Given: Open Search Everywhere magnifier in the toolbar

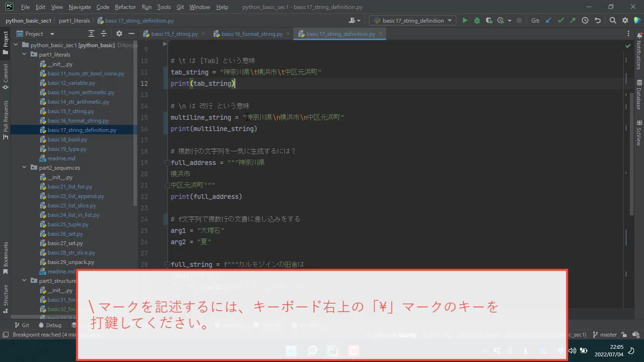Looking at the screenshot, I should click(x=612, y=20).
